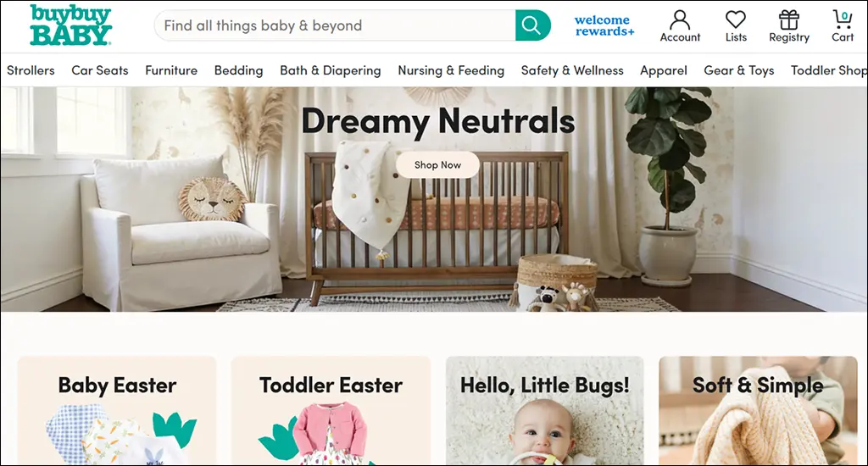
Task: Open the Bedding category
Action: coord(238,70)
